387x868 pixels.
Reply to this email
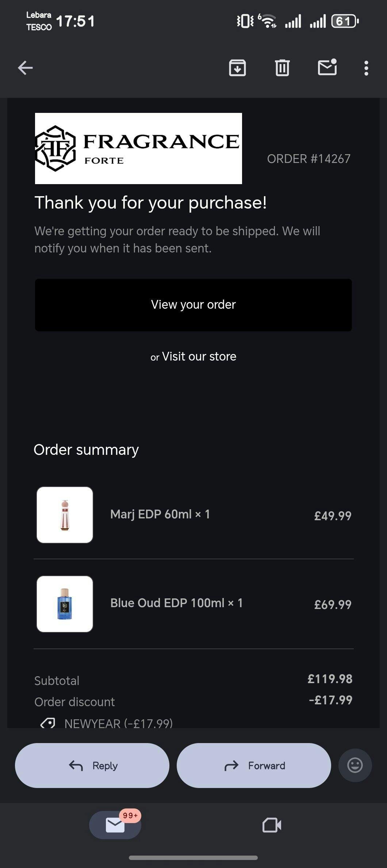pos(92,765)
